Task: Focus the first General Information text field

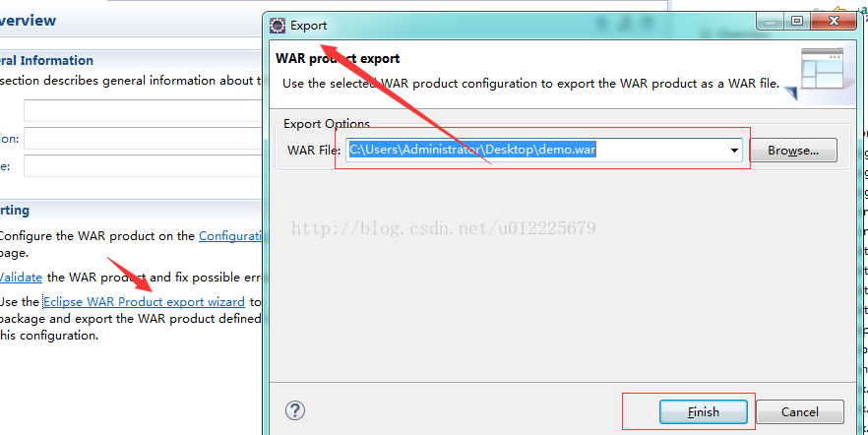Action: (x=143, y=110)
